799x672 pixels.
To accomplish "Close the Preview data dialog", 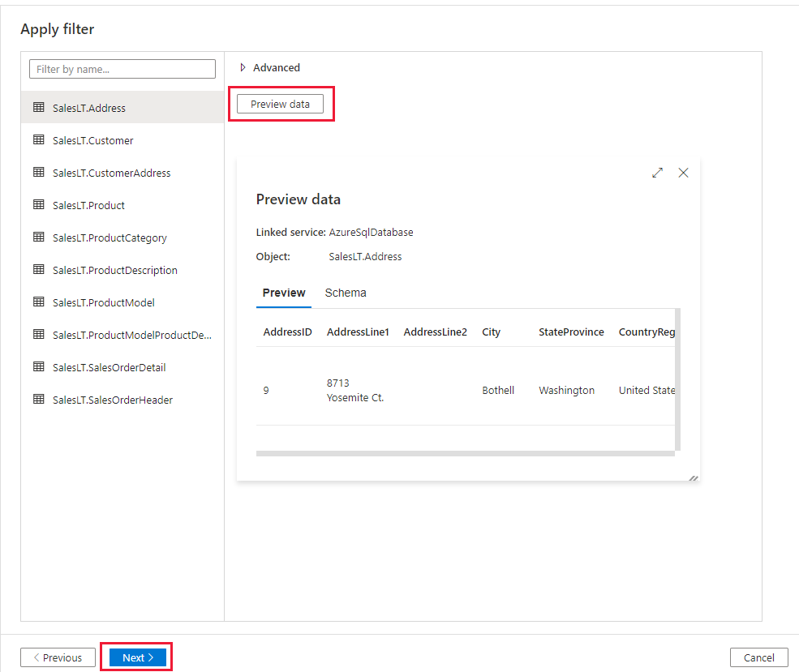I will tap(683, 173).
